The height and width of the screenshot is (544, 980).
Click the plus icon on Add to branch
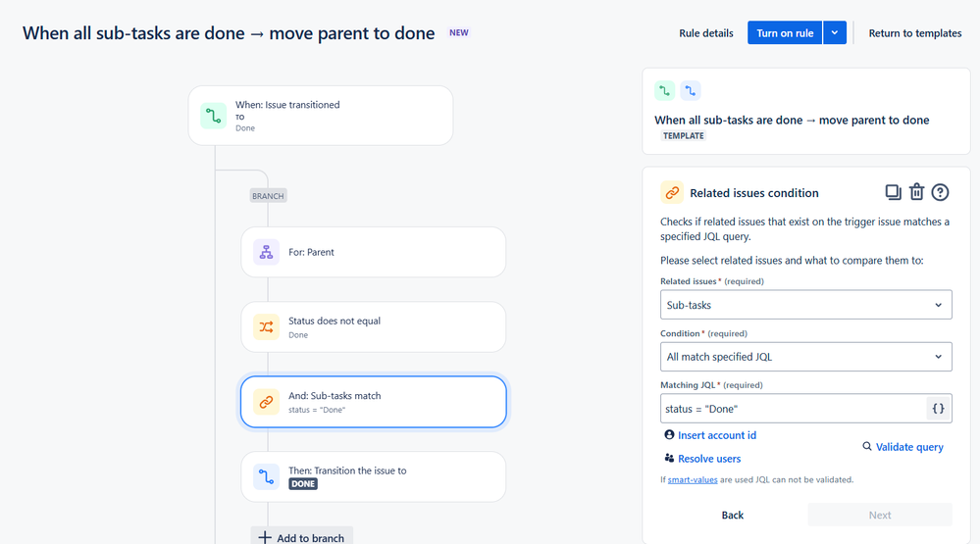265,538
